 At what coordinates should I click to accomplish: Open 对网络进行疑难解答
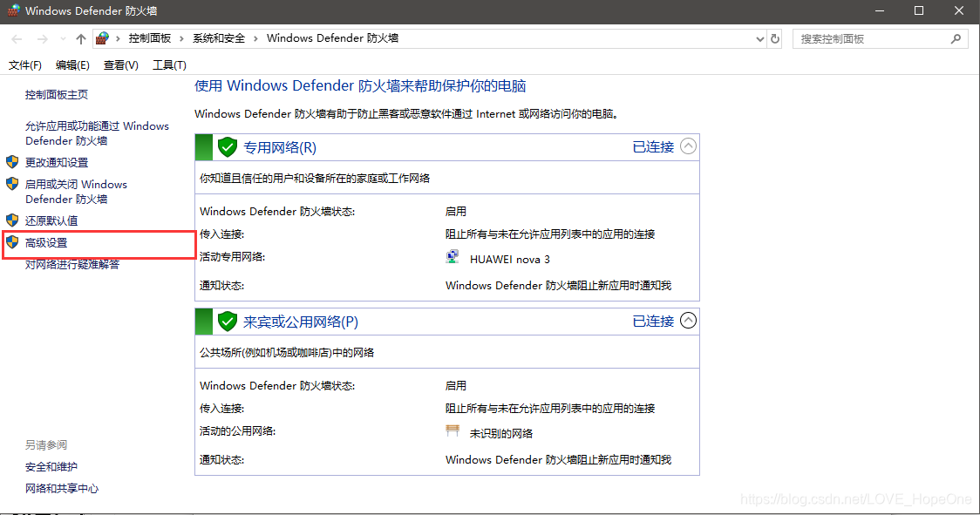pyautogui.click(x=72, y=264)
